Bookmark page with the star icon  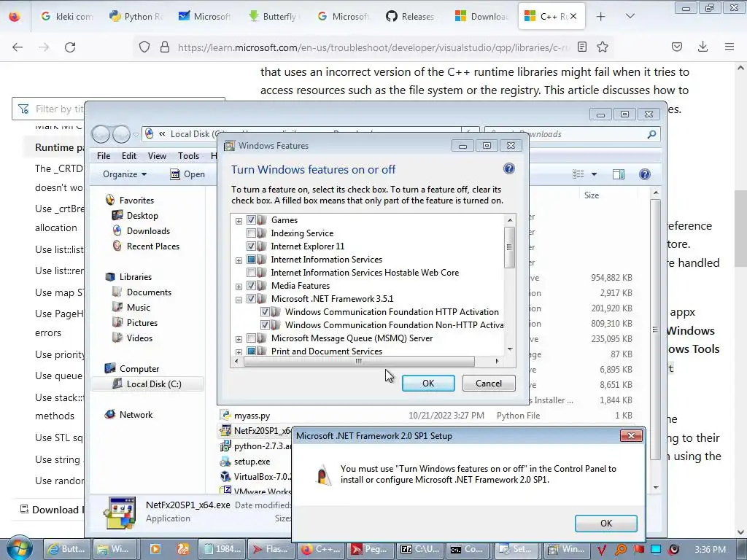click(602, 47)
